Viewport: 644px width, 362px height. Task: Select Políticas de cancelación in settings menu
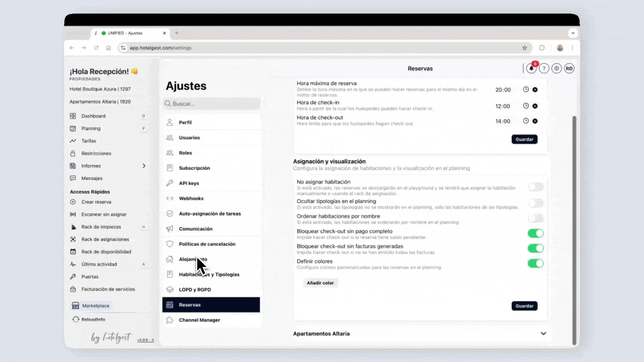click(207, 244)
